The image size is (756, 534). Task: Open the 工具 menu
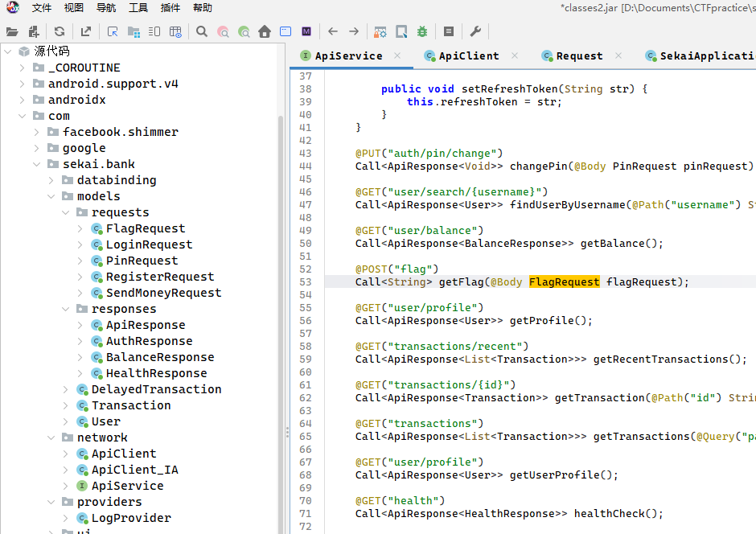pyautogui.click(x=138, y=8)
